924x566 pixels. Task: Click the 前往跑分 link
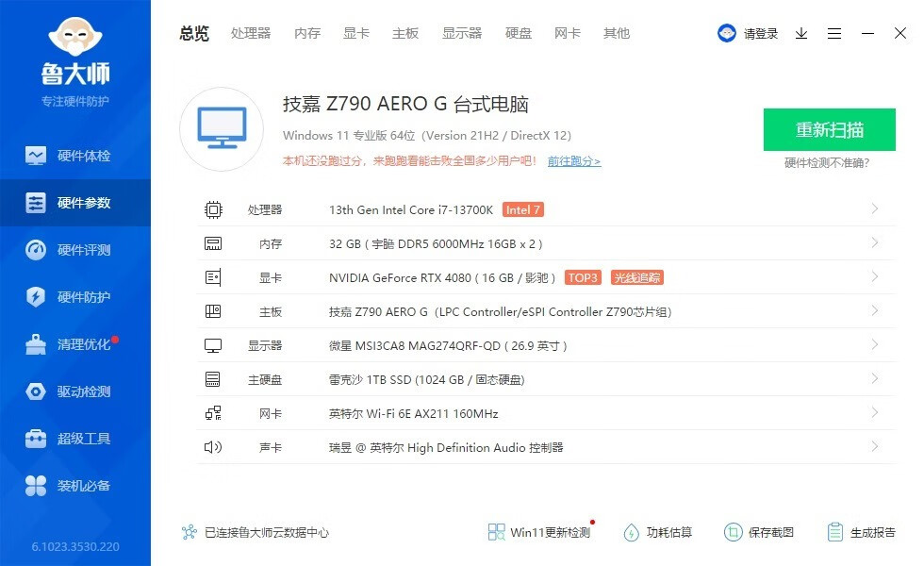pyautogui.click(x=573, y=161)
